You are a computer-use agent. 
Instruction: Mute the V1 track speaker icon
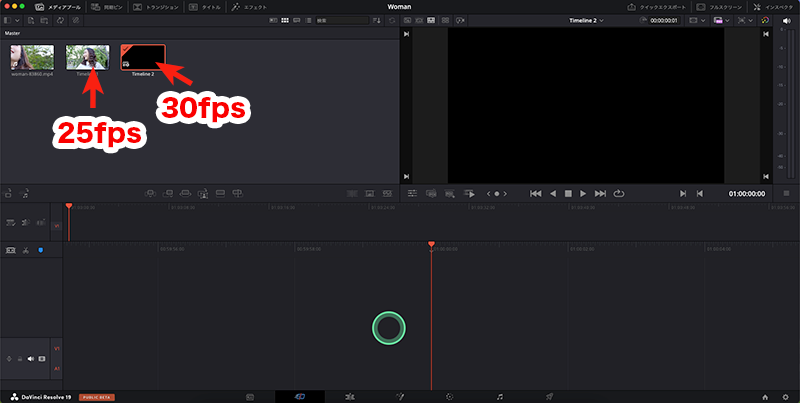tap(31, 359)
